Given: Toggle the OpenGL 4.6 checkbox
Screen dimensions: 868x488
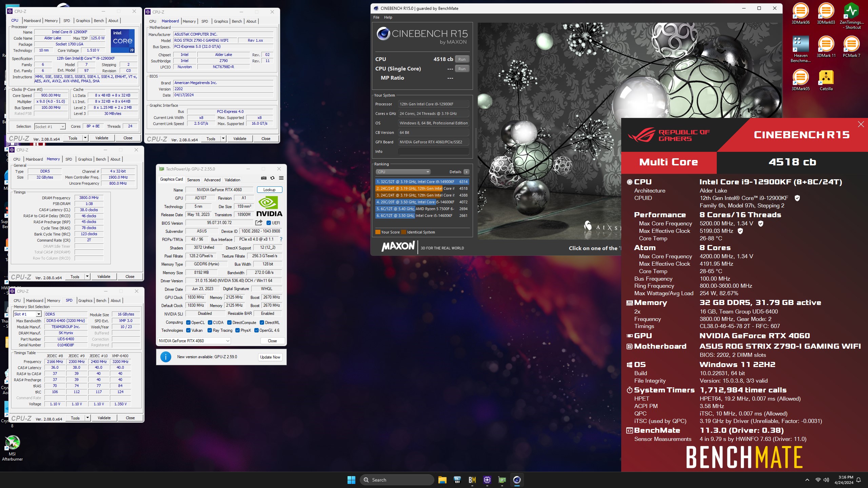Looking at the screenshot, I should click(x=256, y=330).
